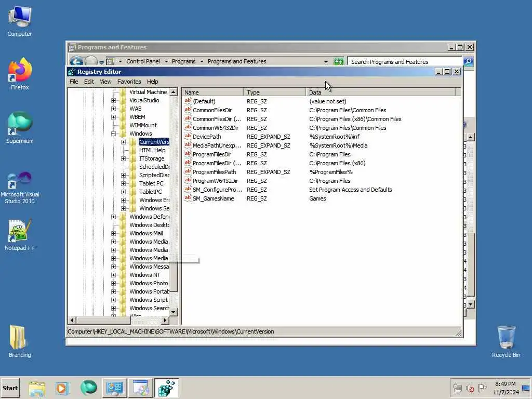Expand the WBEM registry key
The width and height of the screenshot is (532, 399).
(114, 117)
